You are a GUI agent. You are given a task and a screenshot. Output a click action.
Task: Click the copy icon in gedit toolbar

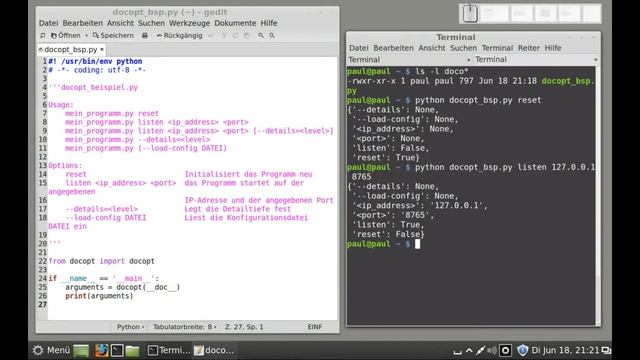pyautogui.click(x=235, y=36)
